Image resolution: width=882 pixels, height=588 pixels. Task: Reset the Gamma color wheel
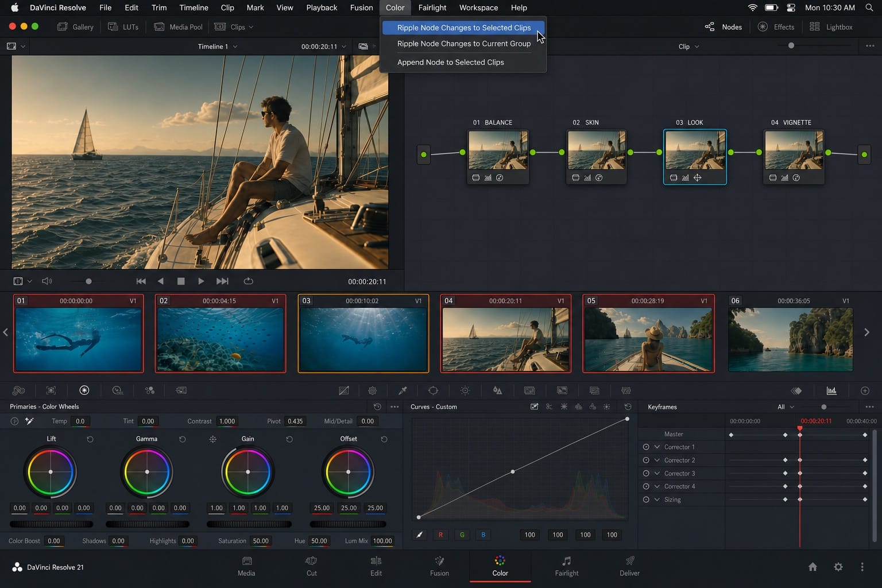click(x=183, y=439)
